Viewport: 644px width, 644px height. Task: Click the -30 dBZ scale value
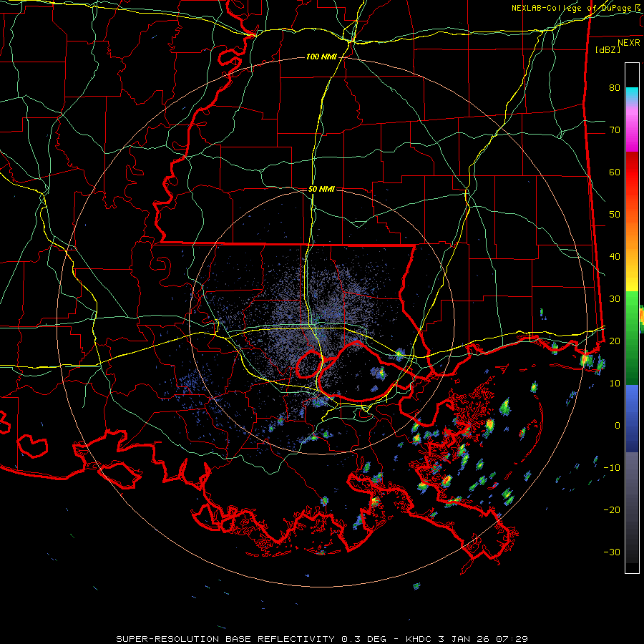(612, 552)
